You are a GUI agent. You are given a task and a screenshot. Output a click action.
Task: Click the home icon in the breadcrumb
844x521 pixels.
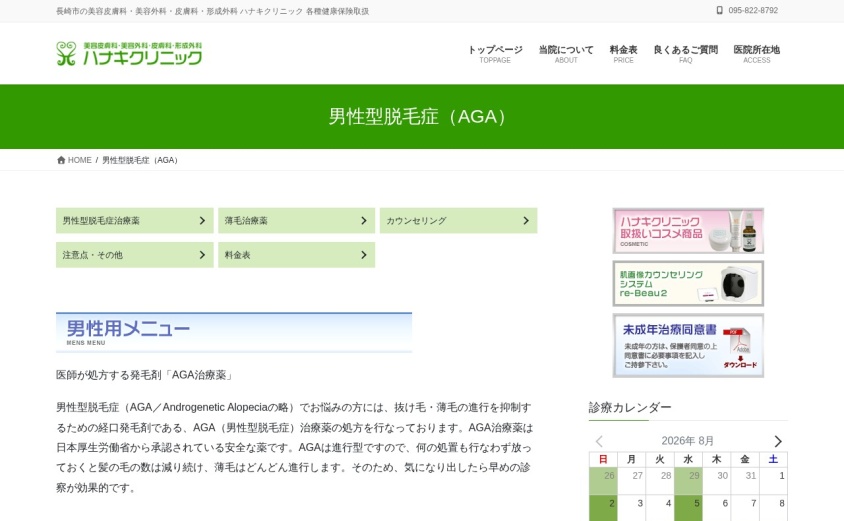pyautogui.click(x=61, y=160)
